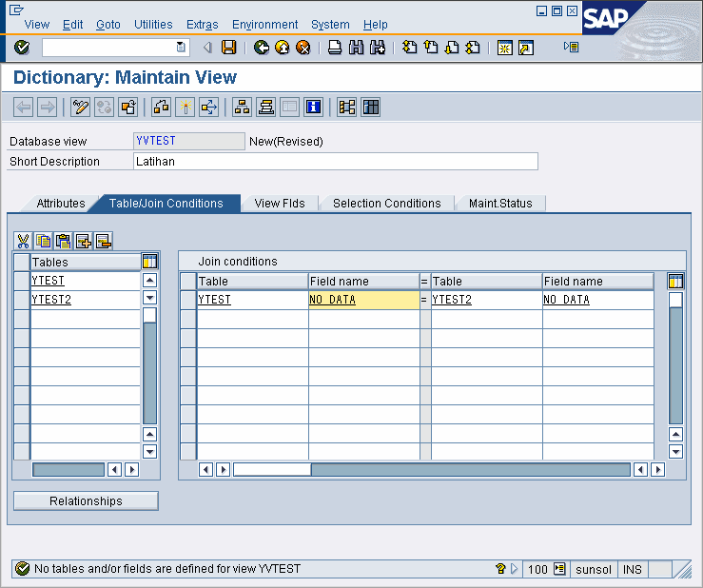This screenshot has height=588, width=703.
Task: Click the Find binoculars icon
Action: [x=356, y=47]
